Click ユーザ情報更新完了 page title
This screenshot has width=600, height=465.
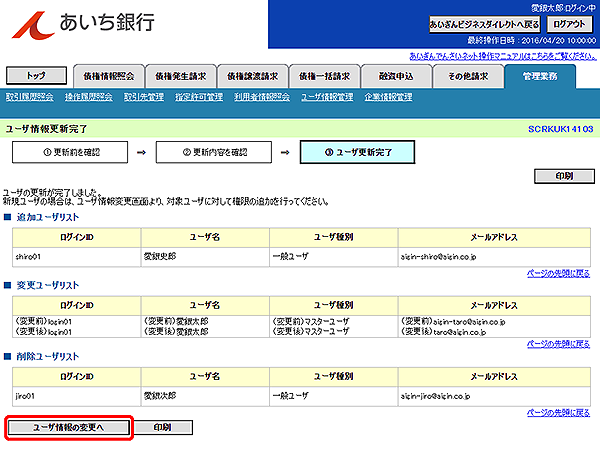[x=46, y=129]
